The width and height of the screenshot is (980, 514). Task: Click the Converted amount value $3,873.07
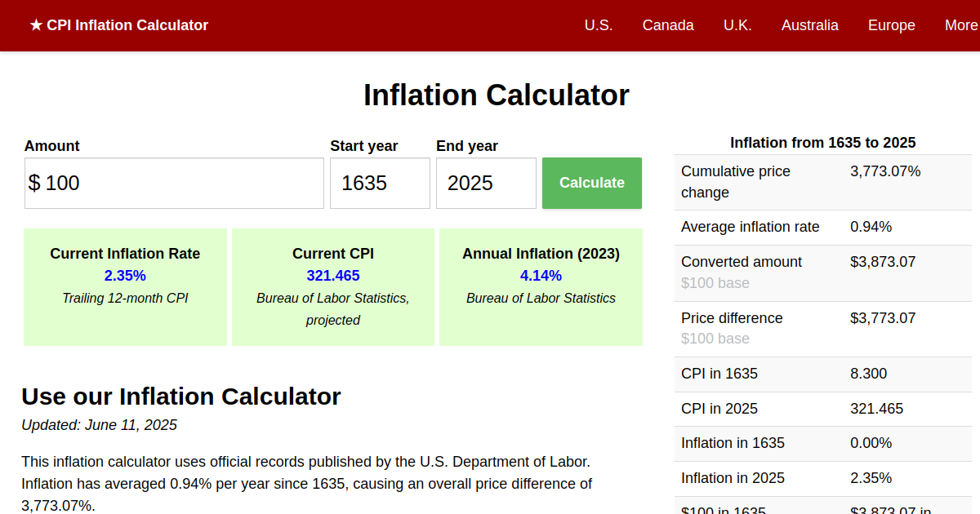coord(882,262)
